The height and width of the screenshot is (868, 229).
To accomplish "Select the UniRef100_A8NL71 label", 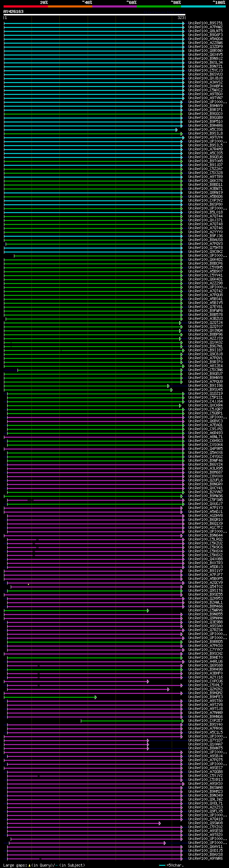I will point(205,437).
